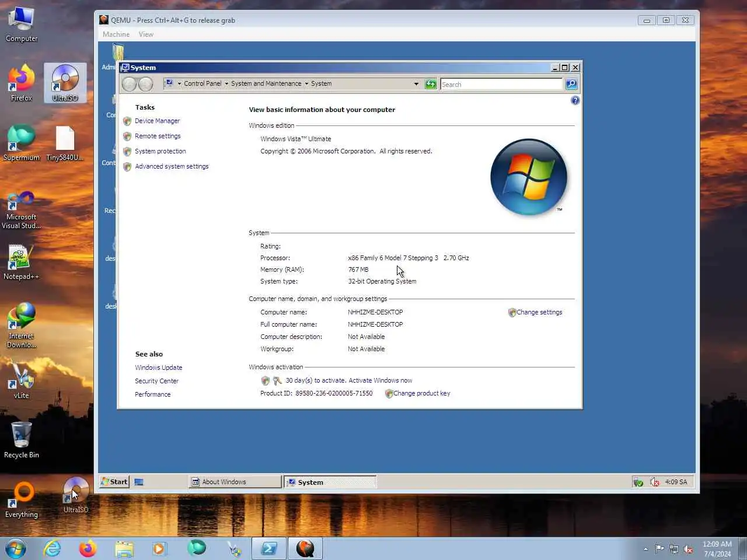This screenshot has height=560, width=747.
Task: Switch to About Windows guest taskbar button
Action: pos(235,482)
